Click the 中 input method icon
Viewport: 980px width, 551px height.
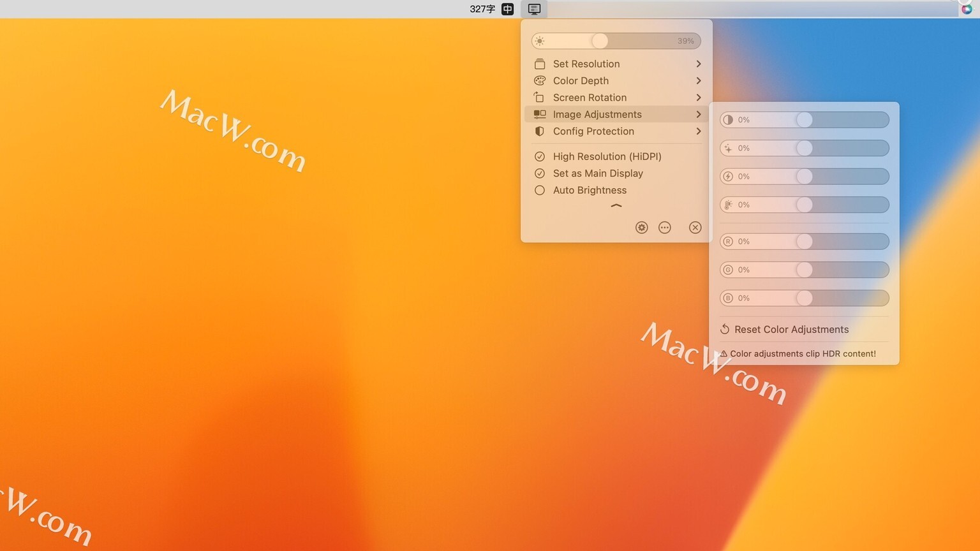pos(508,9)
